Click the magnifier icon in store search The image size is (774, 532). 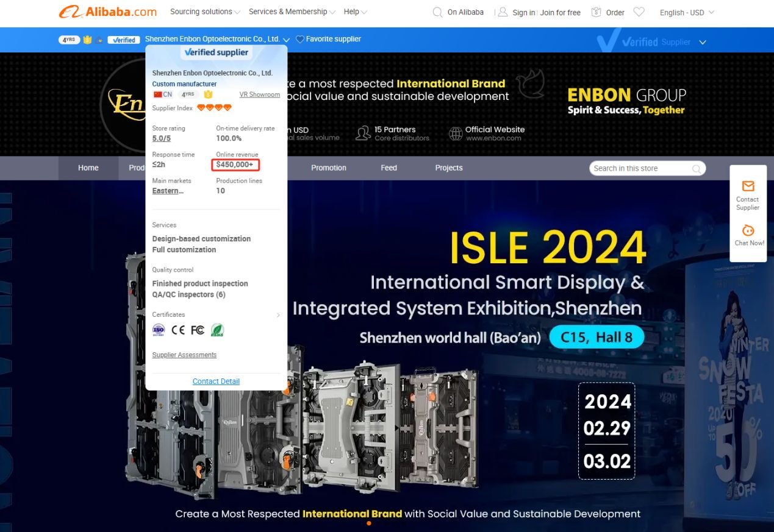[x=696, y=169]
